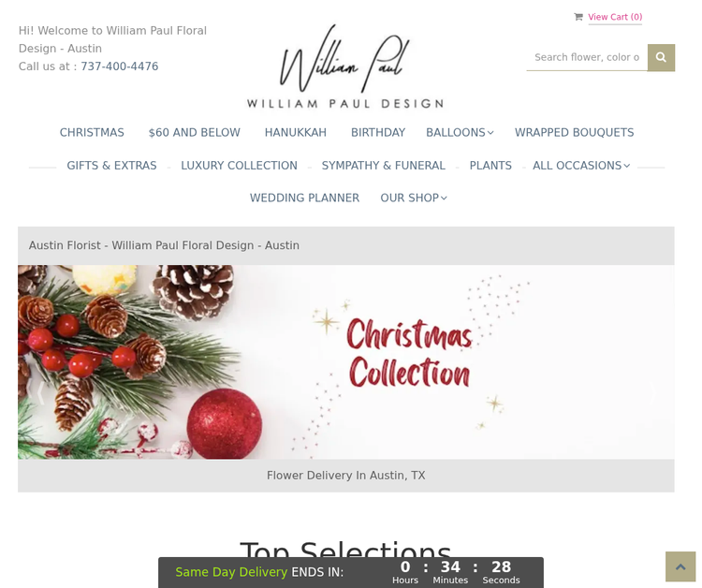Click the William Paul Design logo

point(344,66)
